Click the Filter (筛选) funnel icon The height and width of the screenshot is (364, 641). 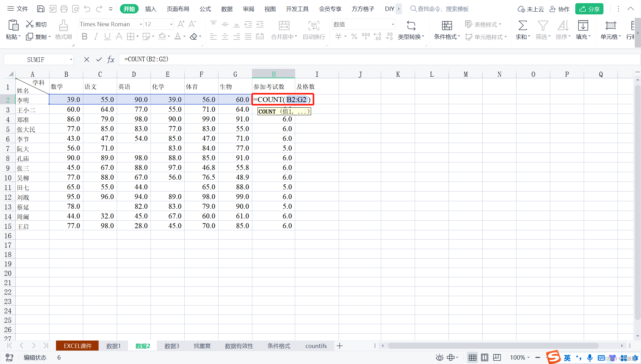(x=543, y=26)
